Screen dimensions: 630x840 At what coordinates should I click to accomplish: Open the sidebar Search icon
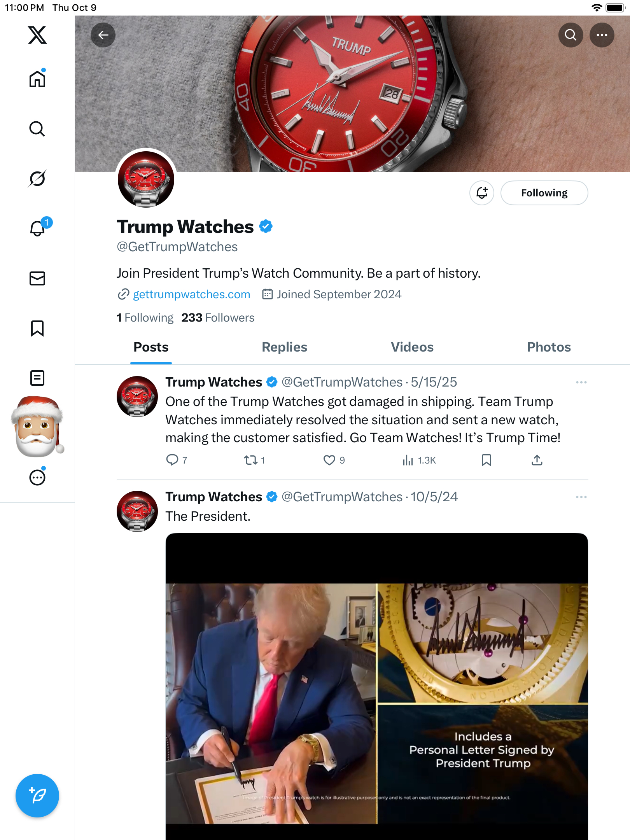37,129
